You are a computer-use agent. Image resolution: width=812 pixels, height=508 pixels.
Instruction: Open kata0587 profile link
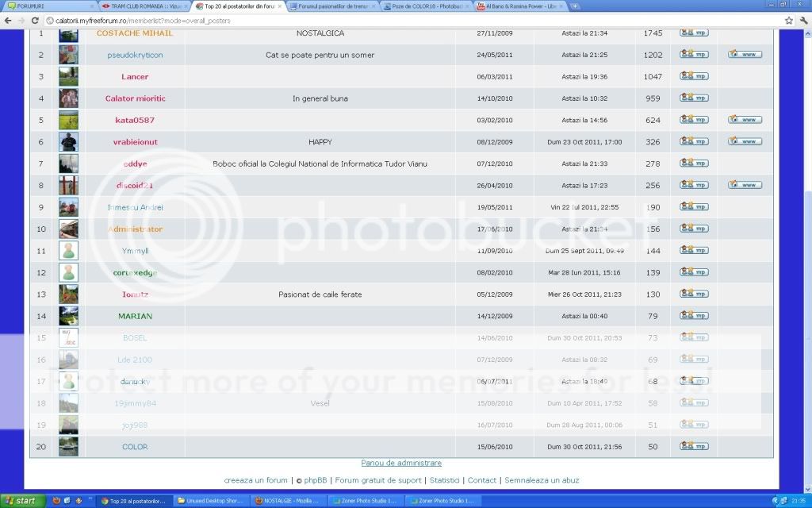(135, 120)
